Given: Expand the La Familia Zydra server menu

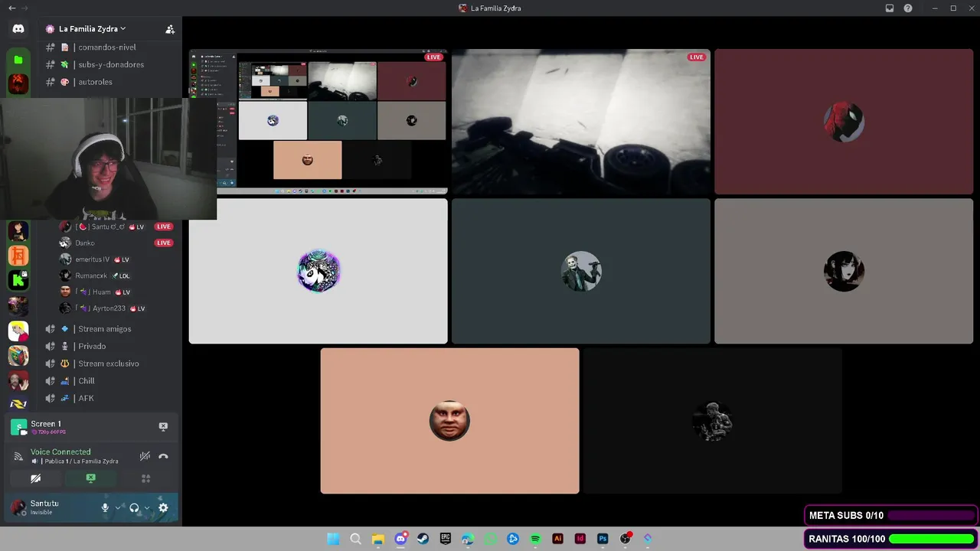Looking at the screenshot, I should pos(92,29).
